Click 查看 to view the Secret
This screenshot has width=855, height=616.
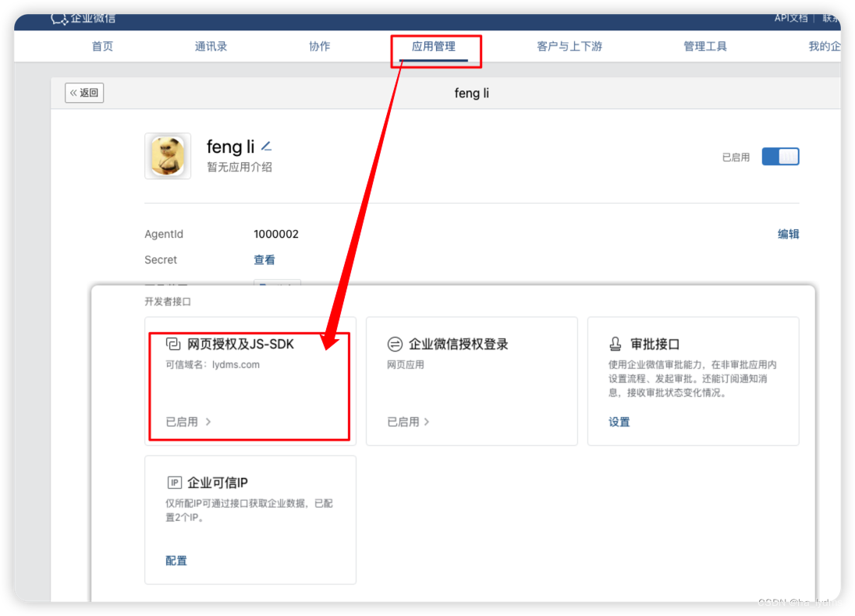pos(264,260)
